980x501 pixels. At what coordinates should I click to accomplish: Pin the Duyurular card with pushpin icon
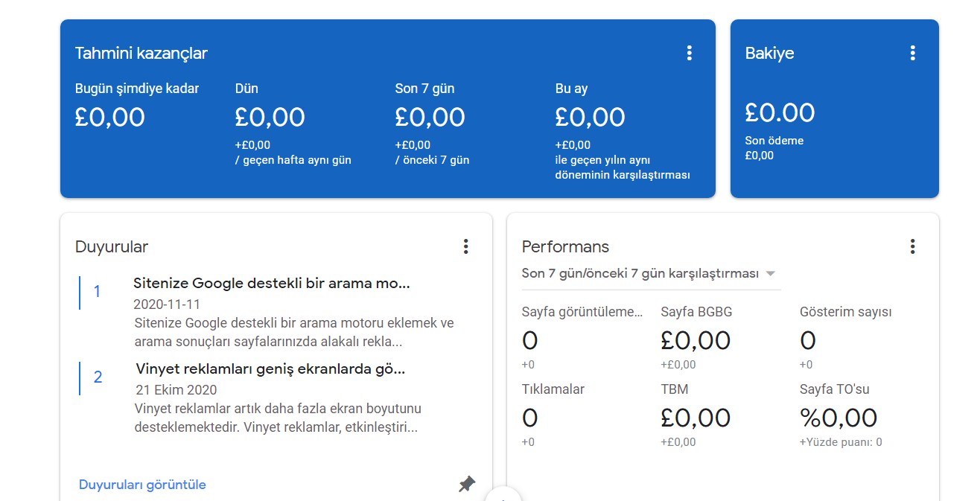466,485
